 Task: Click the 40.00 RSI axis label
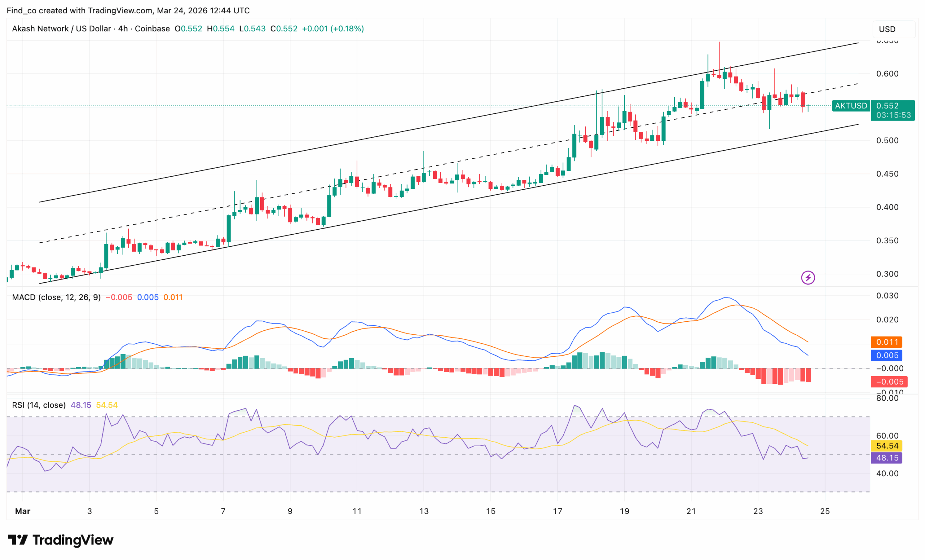point(887,474)
